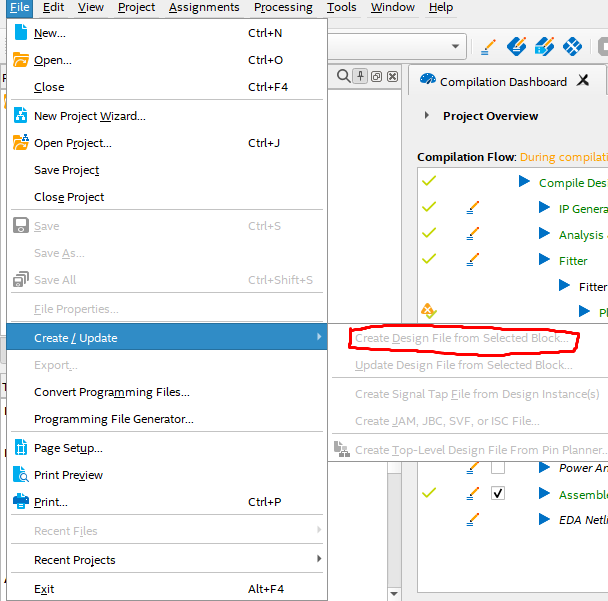Open the Assignments menu
The height and width of the screenshot is (601, 608).
click(x=204, y=7)
